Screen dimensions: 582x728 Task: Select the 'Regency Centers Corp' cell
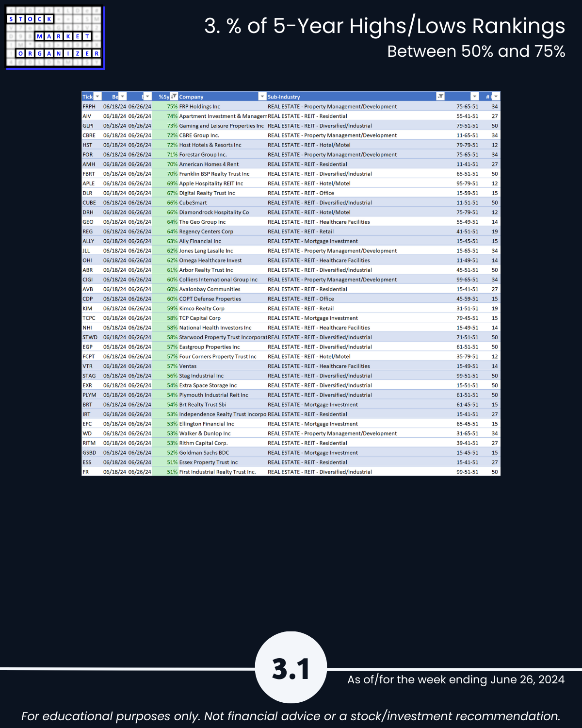pos(223,232)
